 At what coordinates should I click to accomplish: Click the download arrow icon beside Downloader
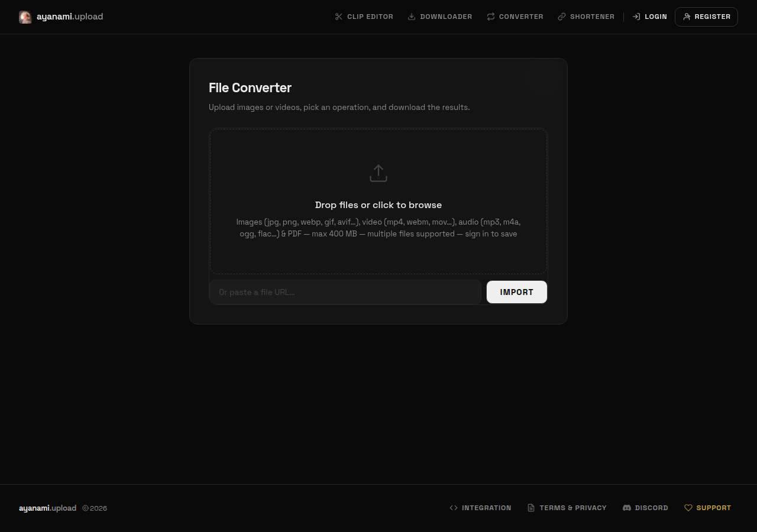click(412, 17)
